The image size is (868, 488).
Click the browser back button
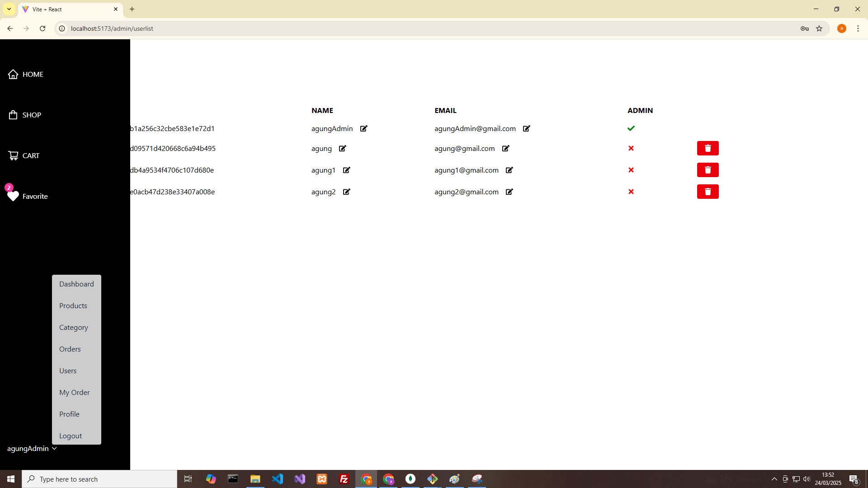[10, 28]
